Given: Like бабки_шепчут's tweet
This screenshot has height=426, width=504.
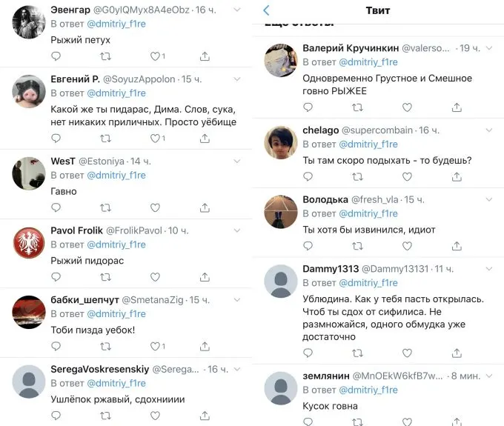Looking at the screenshot, I should [155, 346].
